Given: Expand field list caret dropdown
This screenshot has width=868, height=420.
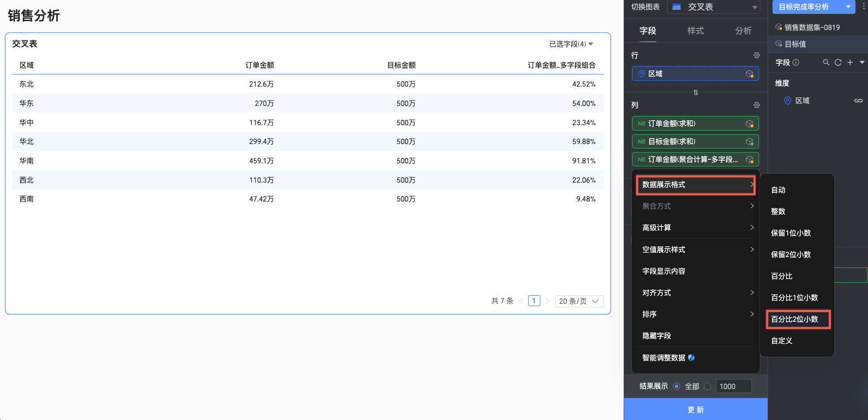Looking at the screenshot, I should click(862, 62).
